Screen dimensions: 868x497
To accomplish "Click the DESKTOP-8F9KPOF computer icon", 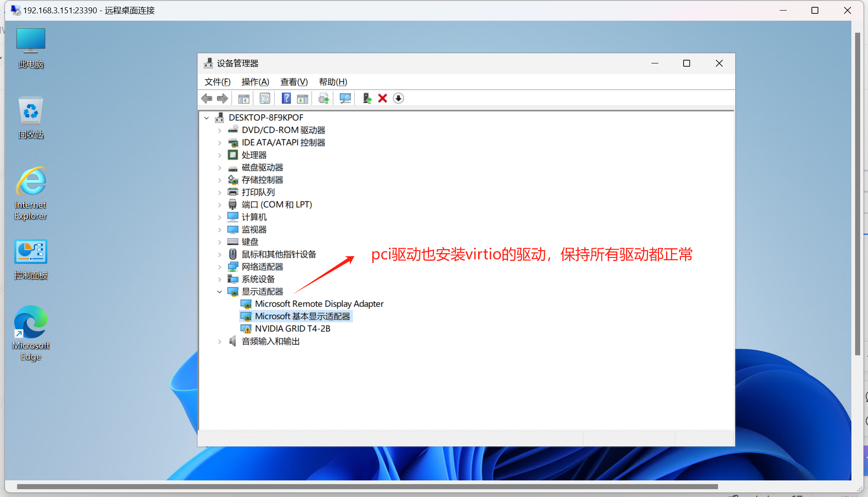I will pyautogui.click(x=220, y=118).
